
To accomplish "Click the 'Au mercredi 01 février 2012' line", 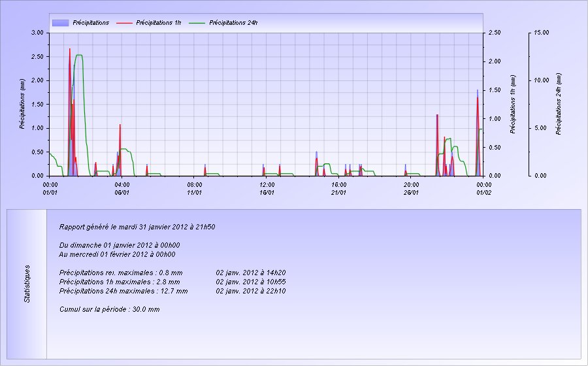I will (117, 254).
